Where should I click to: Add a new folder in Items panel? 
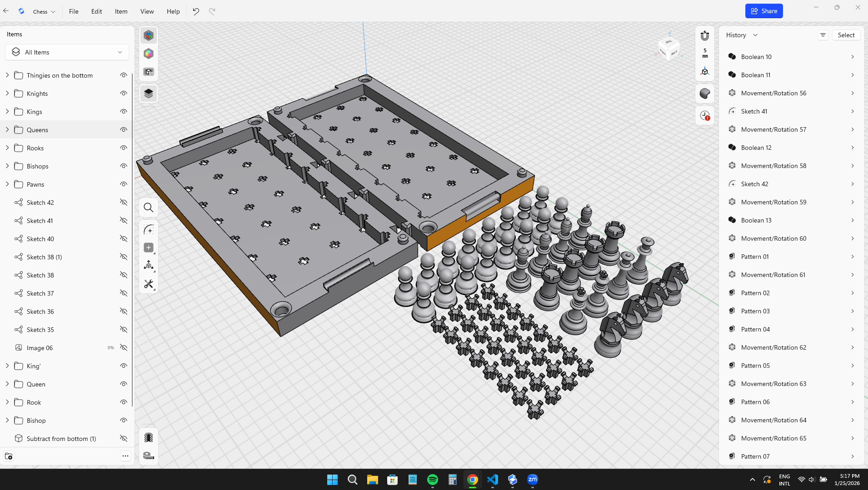click(x=9, y=456)
